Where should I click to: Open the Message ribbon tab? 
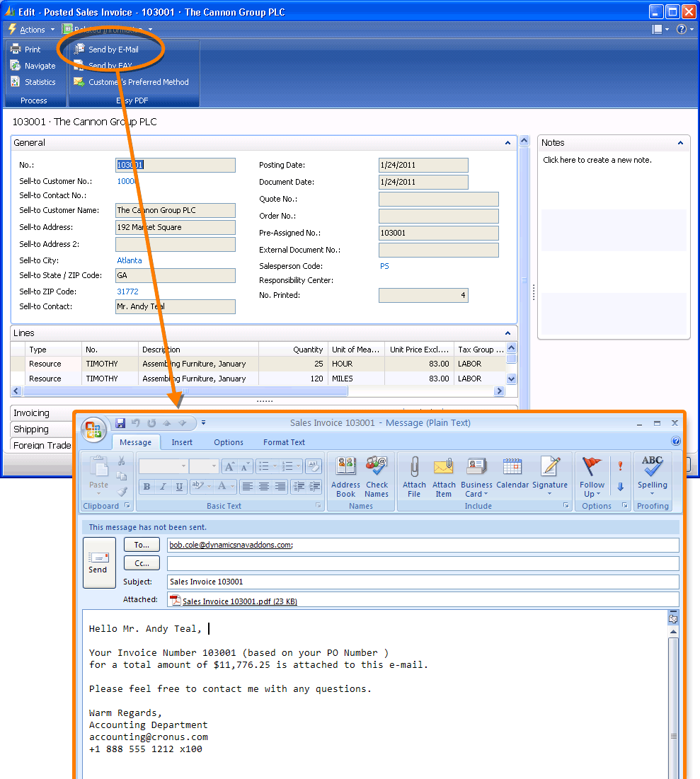(x=135, y=443)
